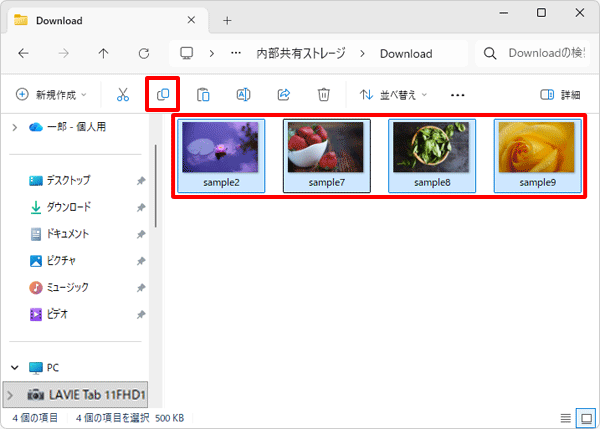This screenshot has height=429, width=600.
Task: Expand hidden path with address bar ellipsis
Action: click(x=236, y=53)
